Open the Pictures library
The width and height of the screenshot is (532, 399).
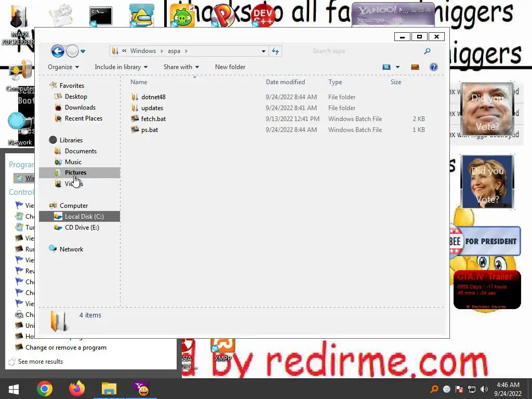click(75, 172)
